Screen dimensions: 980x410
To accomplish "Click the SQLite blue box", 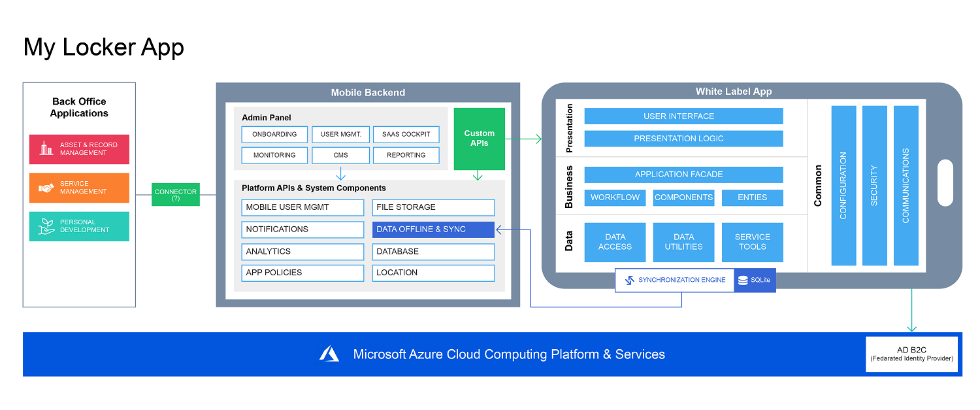I will [x=755, y=280].
